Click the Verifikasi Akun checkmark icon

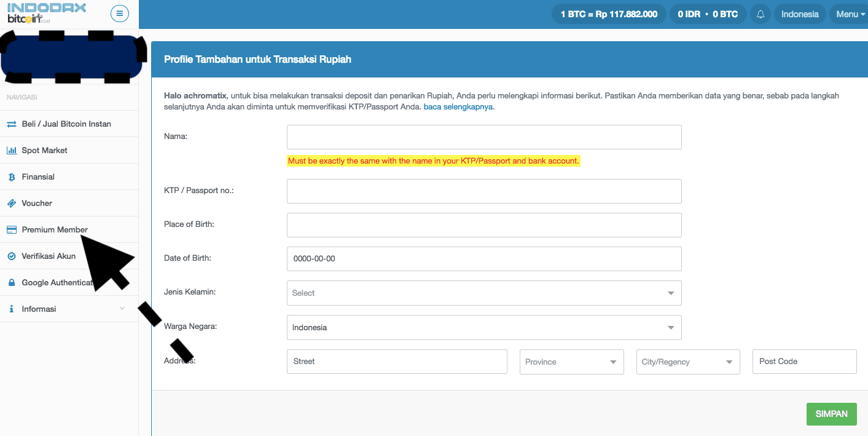(12, 256)
